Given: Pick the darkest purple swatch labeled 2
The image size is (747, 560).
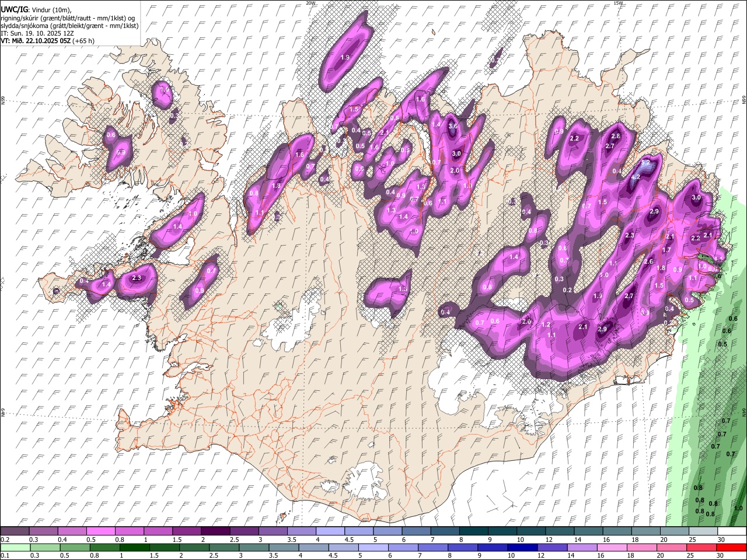Looking at the screenshot, I should 215,531.
